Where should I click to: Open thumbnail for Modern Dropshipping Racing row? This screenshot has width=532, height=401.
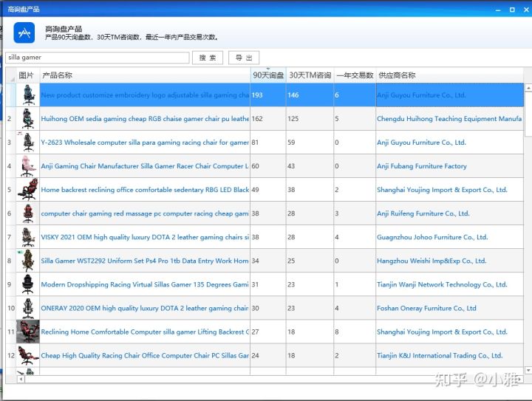click(28, 285)
